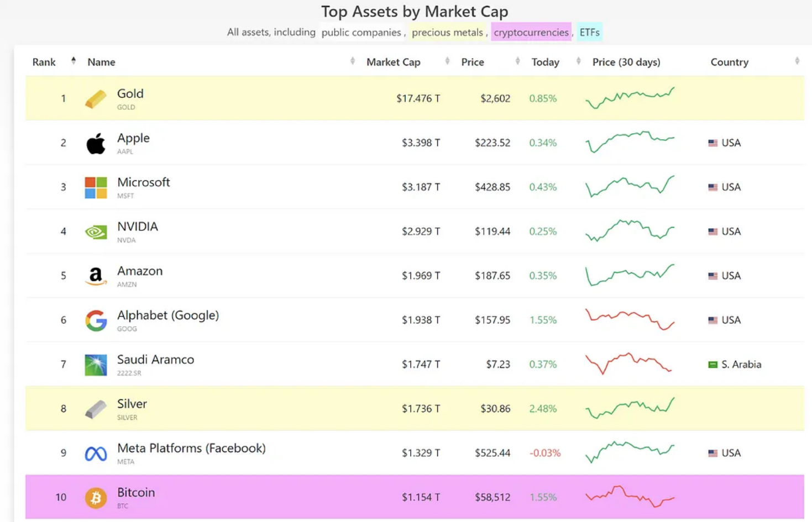The image size is (812, 522).
Task: Click the Meta Platforms logo icon
Action: (96, 454)
